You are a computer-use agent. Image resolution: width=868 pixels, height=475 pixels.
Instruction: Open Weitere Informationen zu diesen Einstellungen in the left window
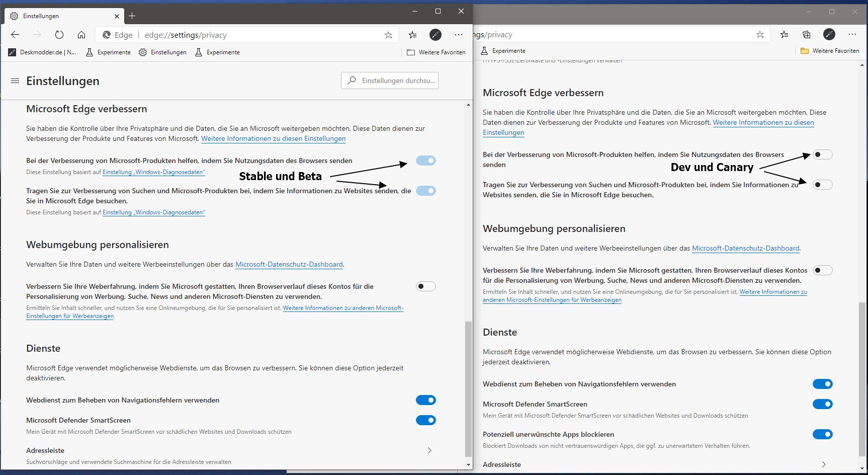(274, 138)
